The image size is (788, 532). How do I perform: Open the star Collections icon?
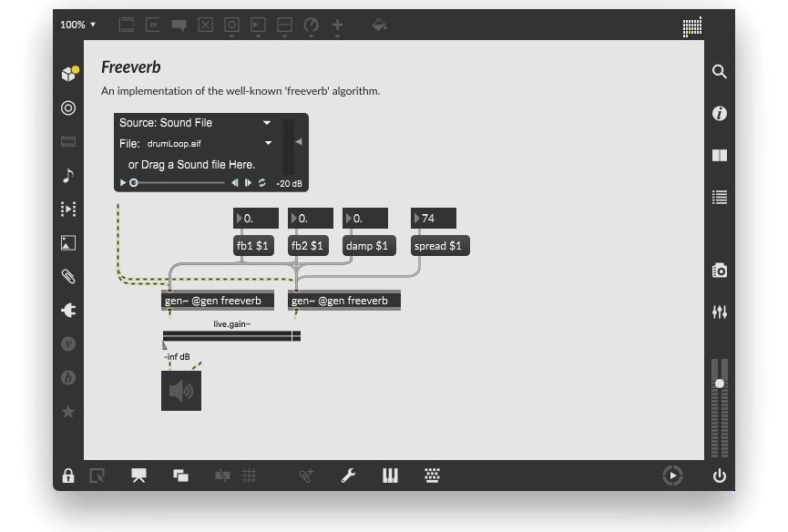tap(68, 412)
